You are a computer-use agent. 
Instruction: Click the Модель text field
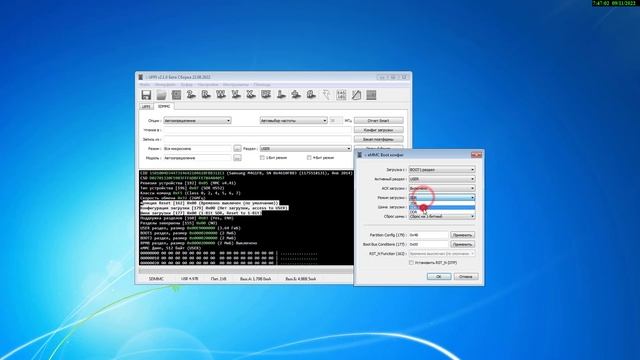tap(197, 158)
